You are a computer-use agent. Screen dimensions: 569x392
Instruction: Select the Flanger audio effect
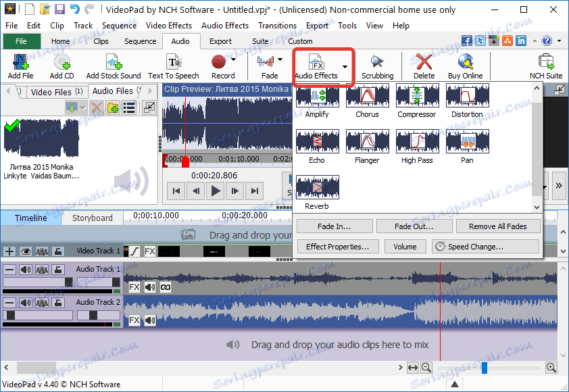click(367, 146)
